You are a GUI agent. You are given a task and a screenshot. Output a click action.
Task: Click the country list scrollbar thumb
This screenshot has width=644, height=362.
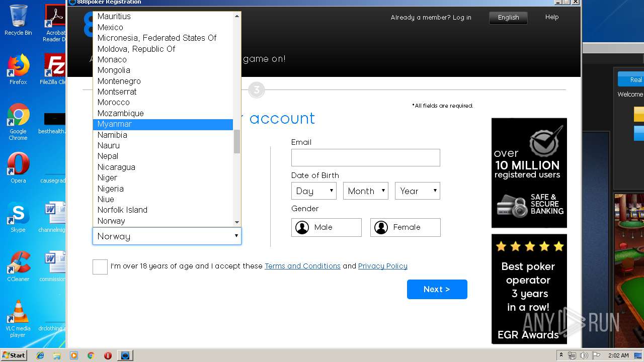coord(237,142)
